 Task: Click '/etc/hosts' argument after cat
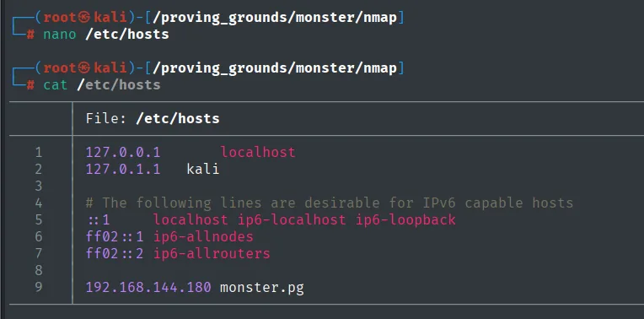(118, 84)
